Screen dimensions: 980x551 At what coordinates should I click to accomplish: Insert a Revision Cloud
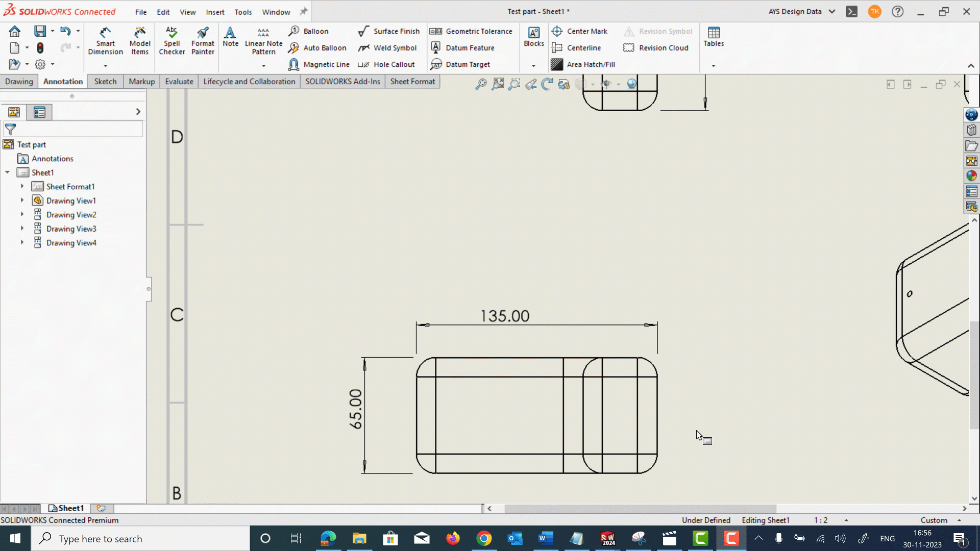pos(656,48)
